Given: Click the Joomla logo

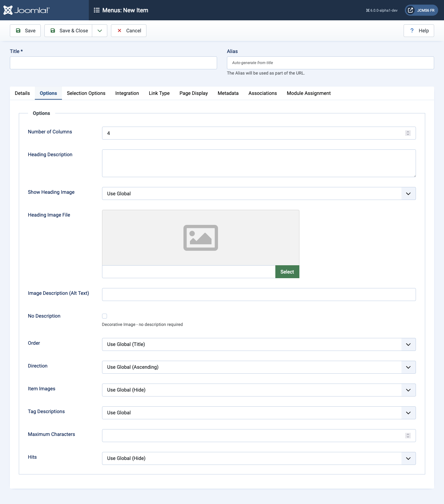Looking at the screenshot, I should coord(26,10).
